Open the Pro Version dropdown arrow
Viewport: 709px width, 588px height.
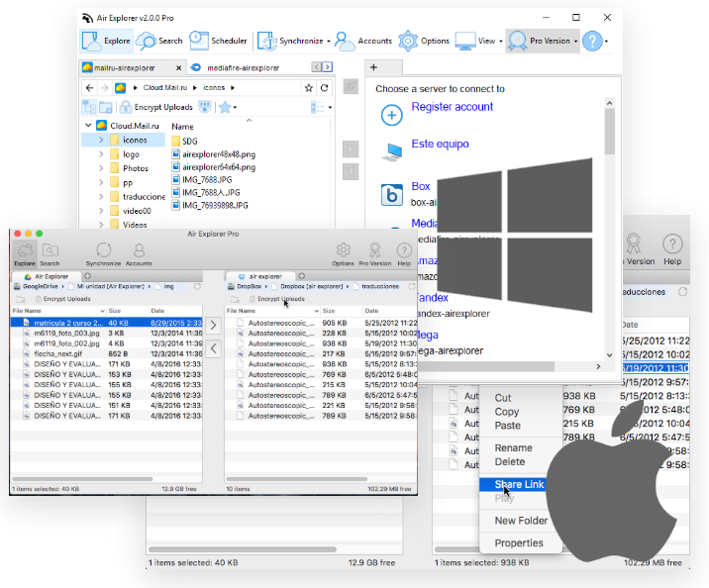pyautogui.click(x=575, y=42)
